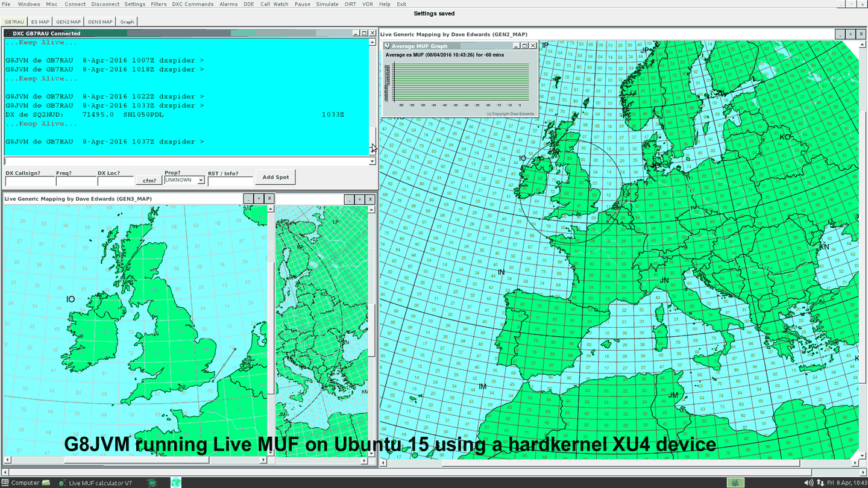Click the DX cluster log scroll down arrow

pos(372,152)
